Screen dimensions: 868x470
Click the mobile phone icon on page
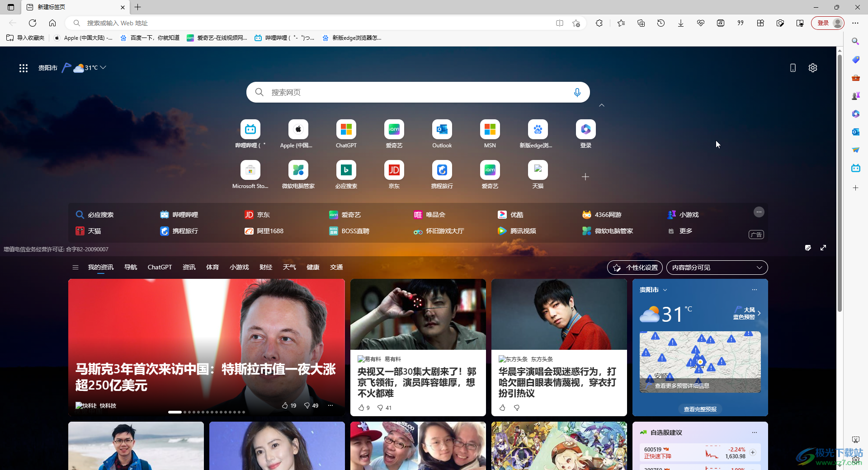[x=793, y=68]
